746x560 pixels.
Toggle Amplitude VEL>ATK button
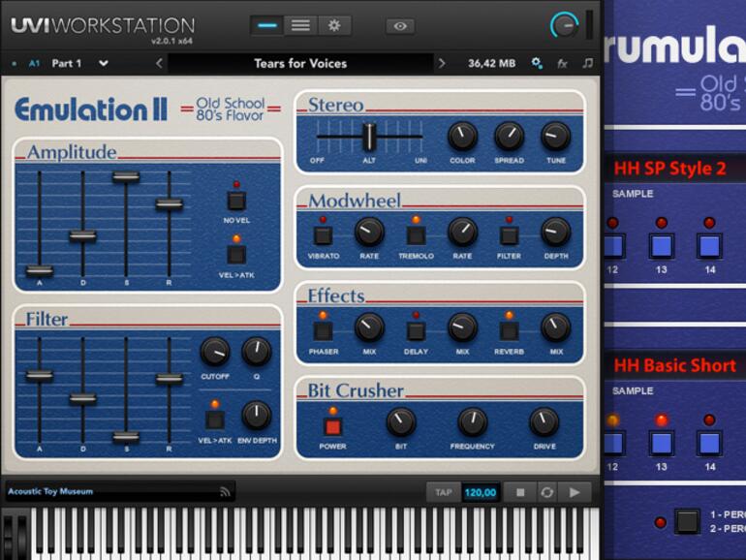click(236, 255)
